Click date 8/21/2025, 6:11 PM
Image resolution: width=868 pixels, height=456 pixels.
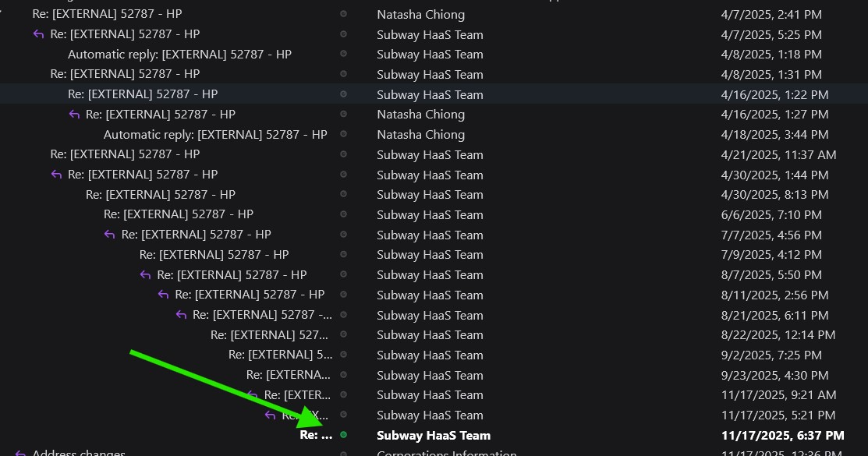[774, 316]
